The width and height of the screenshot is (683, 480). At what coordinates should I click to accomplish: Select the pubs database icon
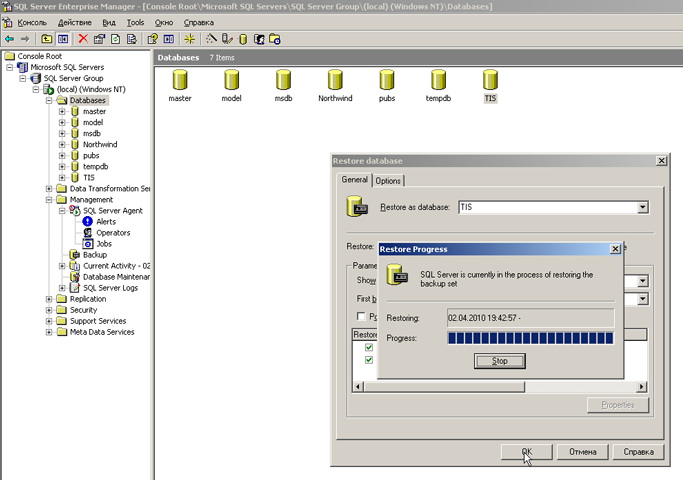pyautogui.click(x=387, y=81)
